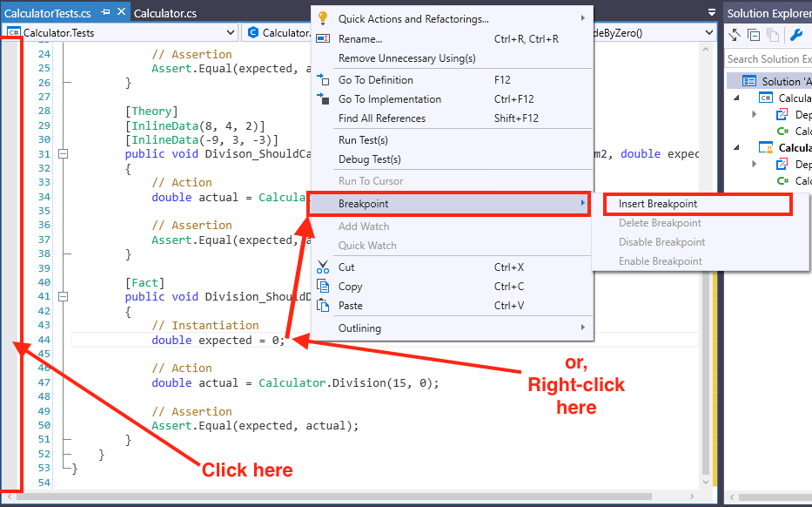Open Properties wrench icon in Solution Explorer
The height and width of the screenshot is (507, 812).
click(x=795, y=35)
